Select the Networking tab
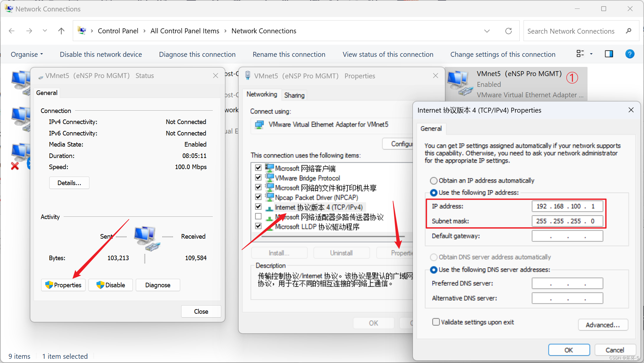 pyautogui.click(x=262, y=94)
